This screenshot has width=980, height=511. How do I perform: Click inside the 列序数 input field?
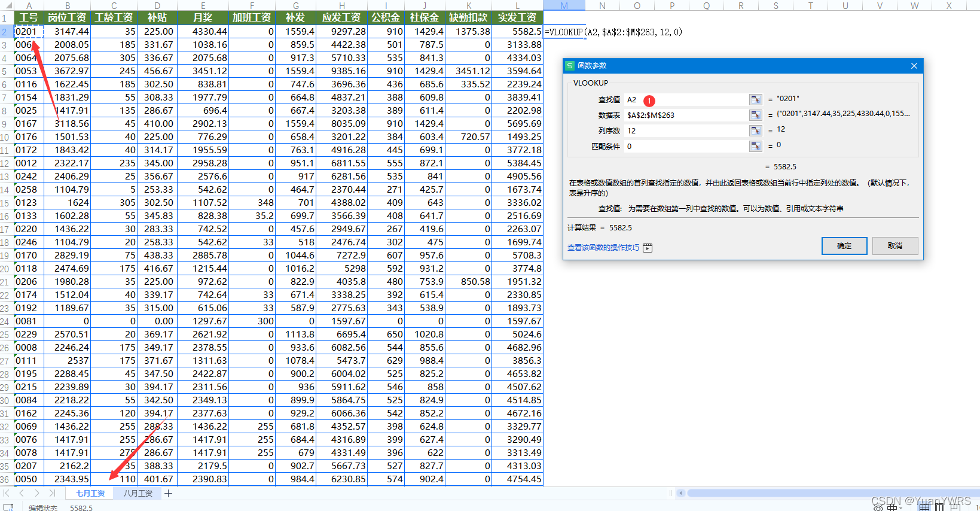click(x=686, y=130)
